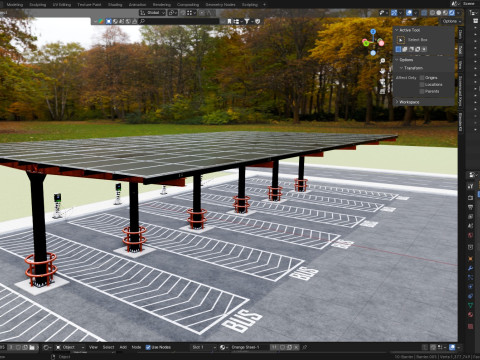Click the green Y axis on the navigation gizmo
The height and width of the screenshot is (360, 480).
(366, 43)
